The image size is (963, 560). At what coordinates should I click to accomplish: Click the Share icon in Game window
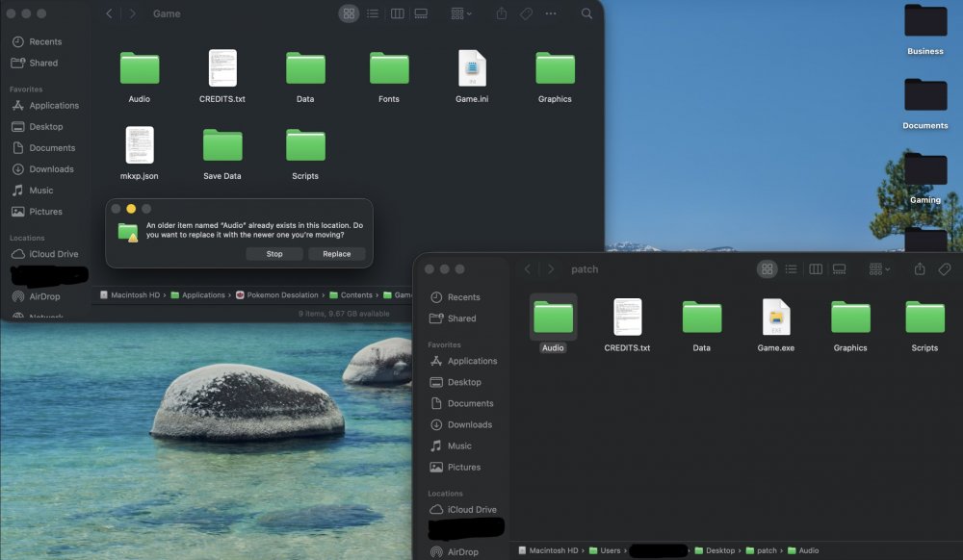coord(502,13)
